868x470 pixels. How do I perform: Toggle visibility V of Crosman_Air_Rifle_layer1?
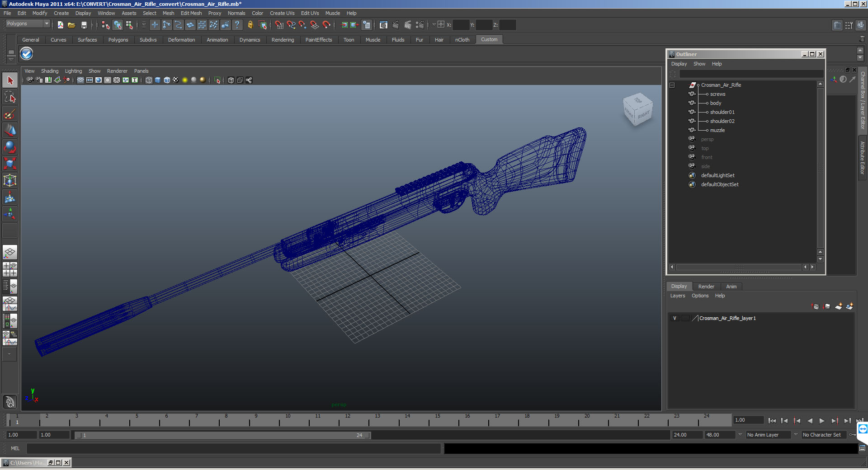pos(675,318)
